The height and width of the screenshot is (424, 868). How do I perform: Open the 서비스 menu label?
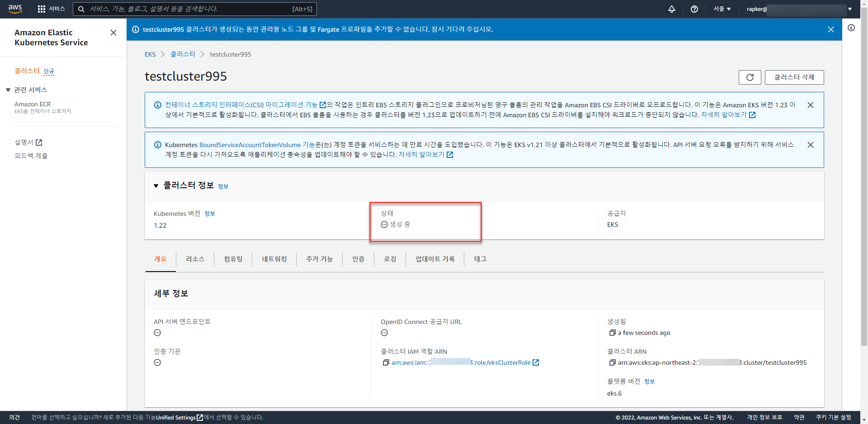[57, 9]
